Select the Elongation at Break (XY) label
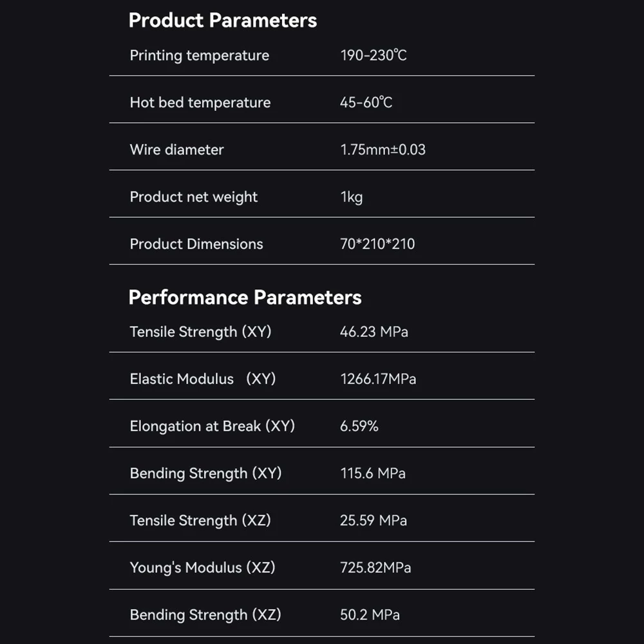 point(213,426)
